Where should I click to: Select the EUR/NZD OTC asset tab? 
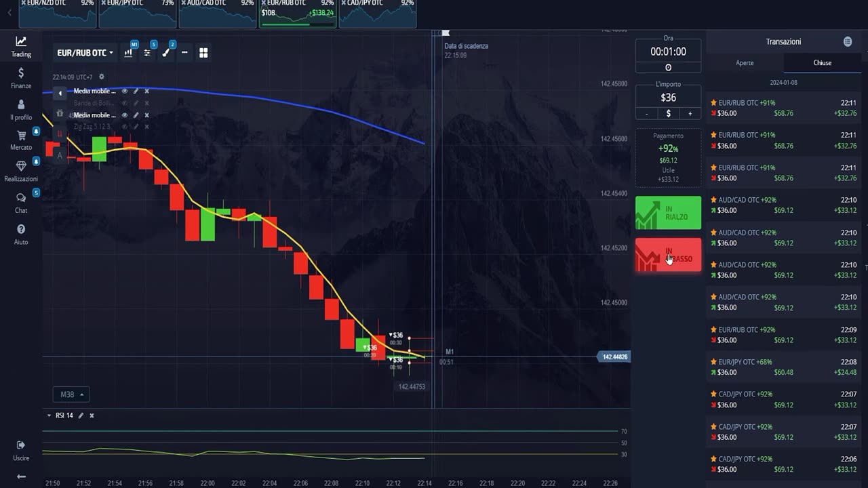[x=57, y=14]
